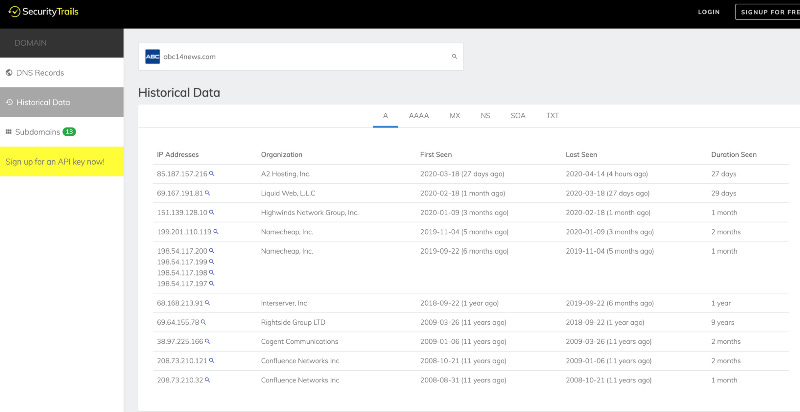
Task: Click magnifier icon next to 198.54.117.200
Action: [212, 251]
